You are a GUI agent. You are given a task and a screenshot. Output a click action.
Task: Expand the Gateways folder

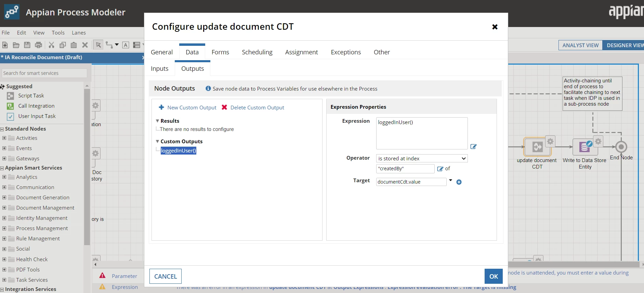tap(4, 158)
